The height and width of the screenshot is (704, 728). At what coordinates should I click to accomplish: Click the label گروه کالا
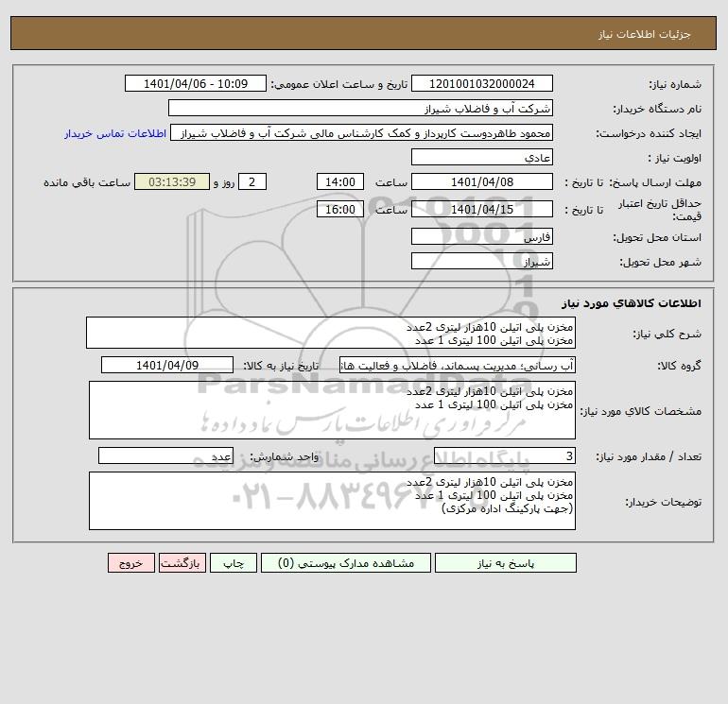tap(679, 366)
